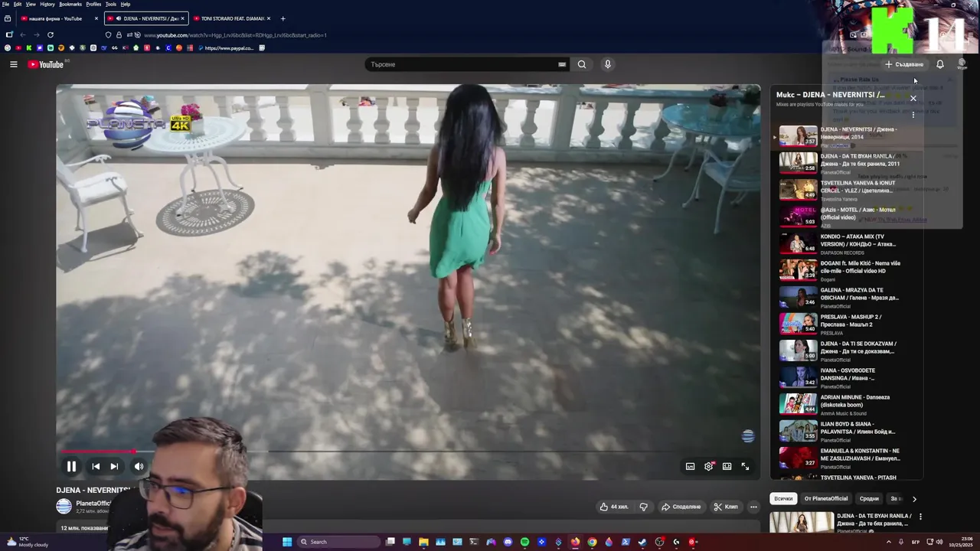
Task: Select the Всички filter chip
Action: [x=783, y=499]
